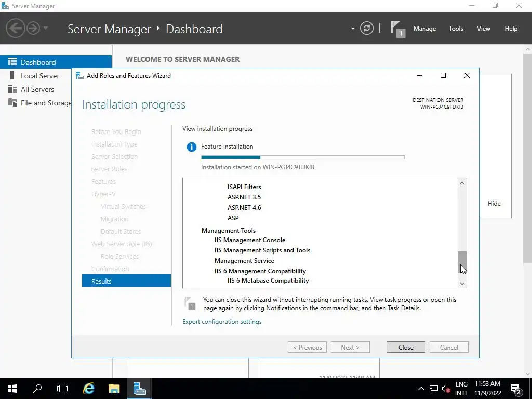
Task: Click the feature installation progress bar
Action: click(x=303, y=157)
